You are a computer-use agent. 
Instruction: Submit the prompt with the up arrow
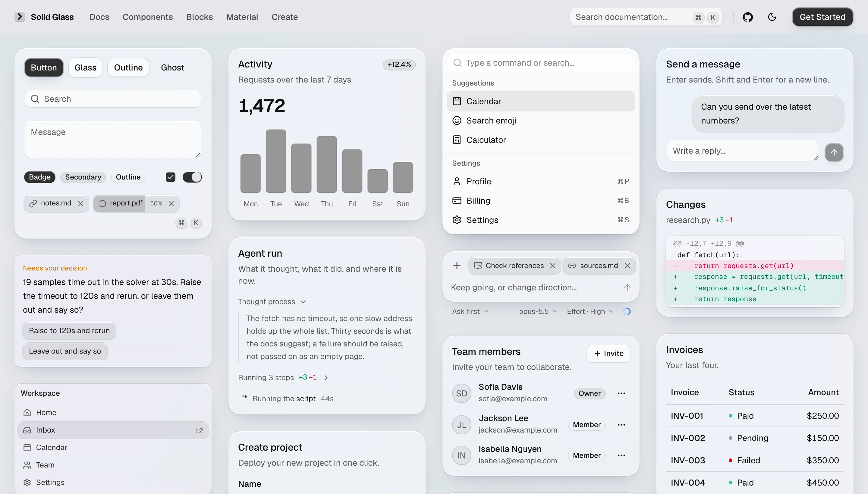click(x=627, y=287)
